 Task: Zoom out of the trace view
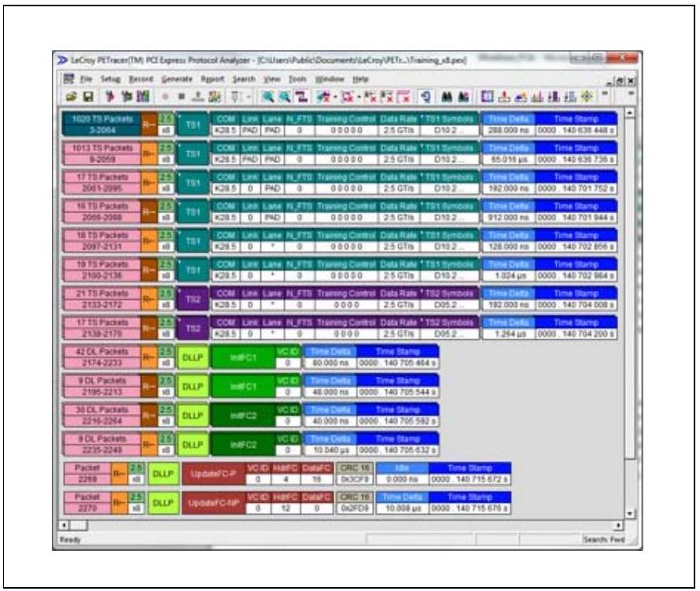click(285, 97)
